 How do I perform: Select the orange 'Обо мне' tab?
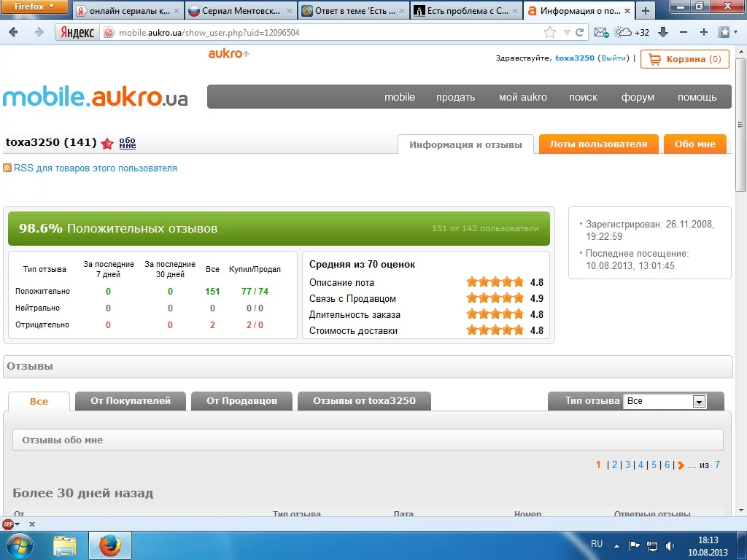694,144
